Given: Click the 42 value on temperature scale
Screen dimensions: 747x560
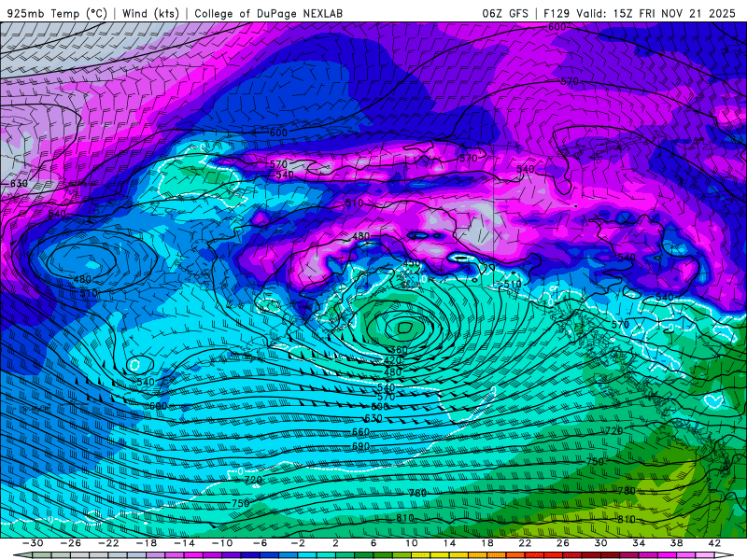Looking at the screenshot, I should click(x=713, y=543).
